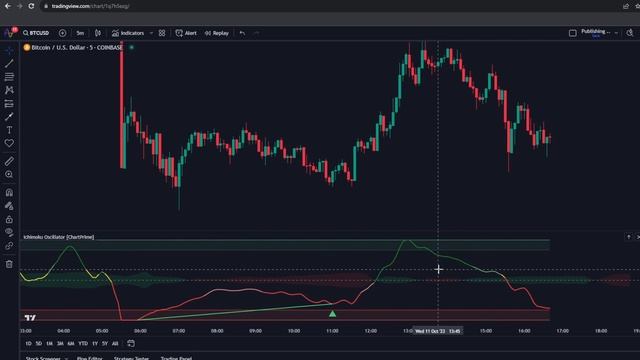
Task: Select the crosshair cursor tool
Action: pos(9,51)
